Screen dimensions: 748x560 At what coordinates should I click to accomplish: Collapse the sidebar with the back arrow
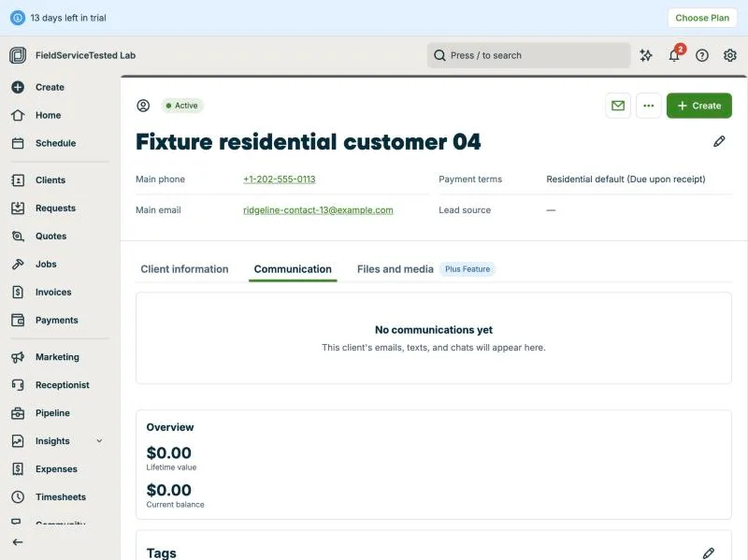[x=18, y=542]
